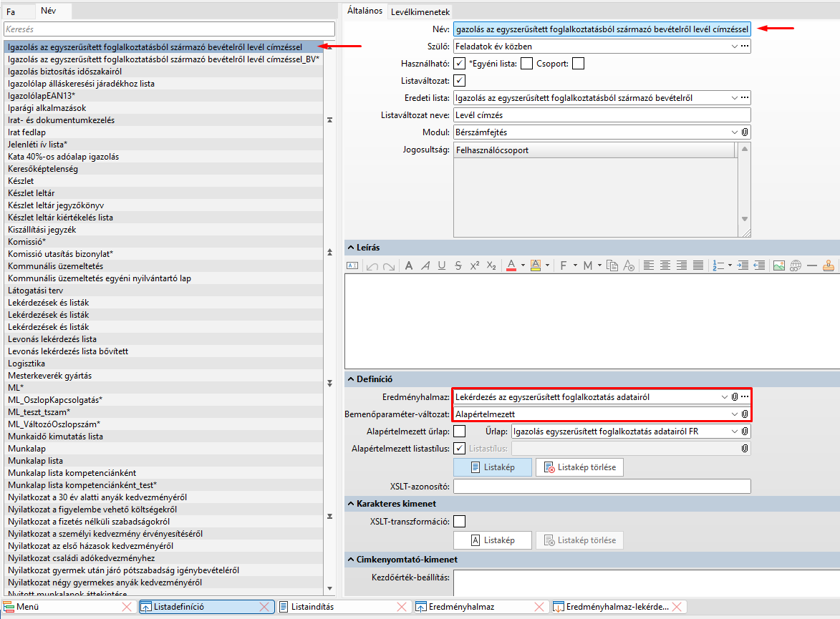Pick highlight color swatch (yellow)
Screen dimensions: 840x619
tap(535, 265)
